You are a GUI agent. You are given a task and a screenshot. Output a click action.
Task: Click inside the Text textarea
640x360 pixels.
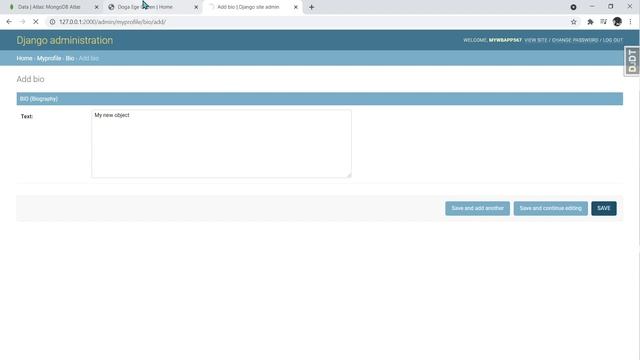[221, 144]
